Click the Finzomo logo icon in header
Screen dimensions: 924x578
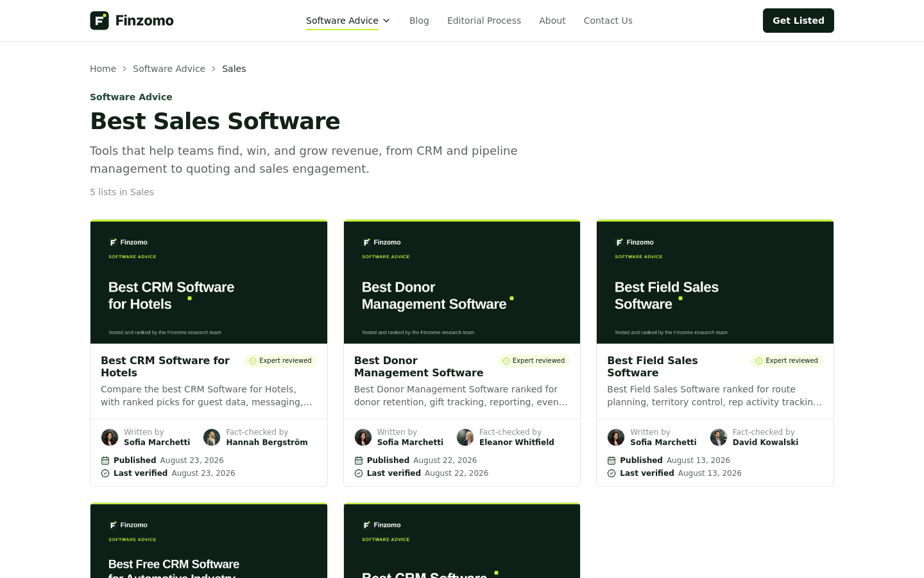[x=99, y=21]
